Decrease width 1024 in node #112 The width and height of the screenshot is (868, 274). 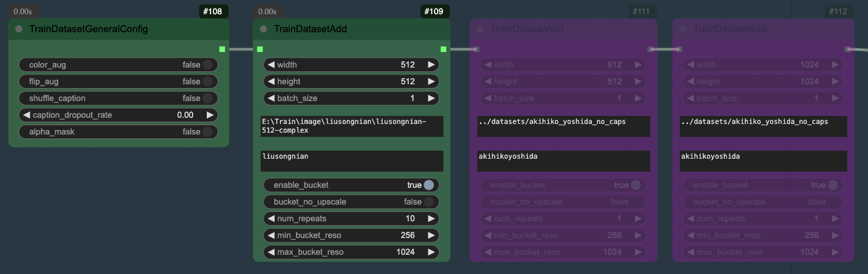690,64
